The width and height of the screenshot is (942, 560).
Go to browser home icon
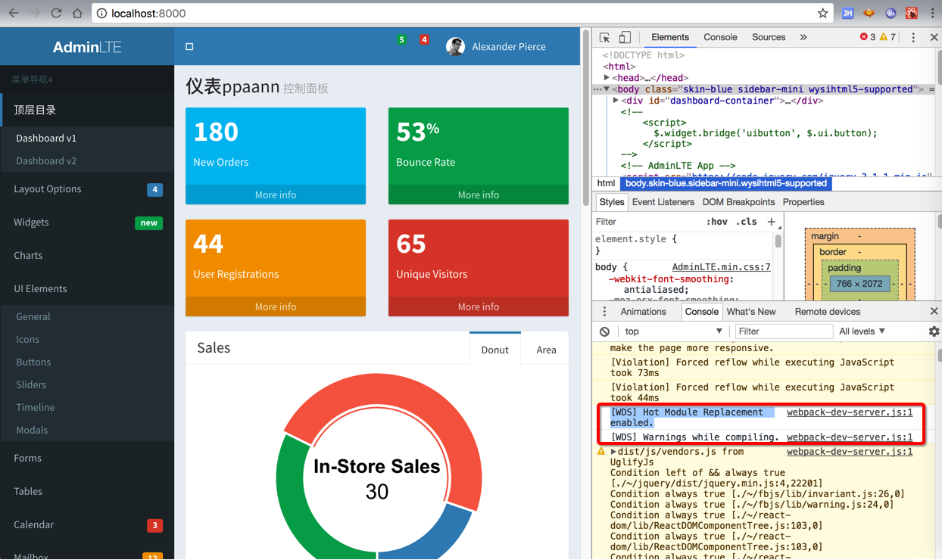pos(77,13)
